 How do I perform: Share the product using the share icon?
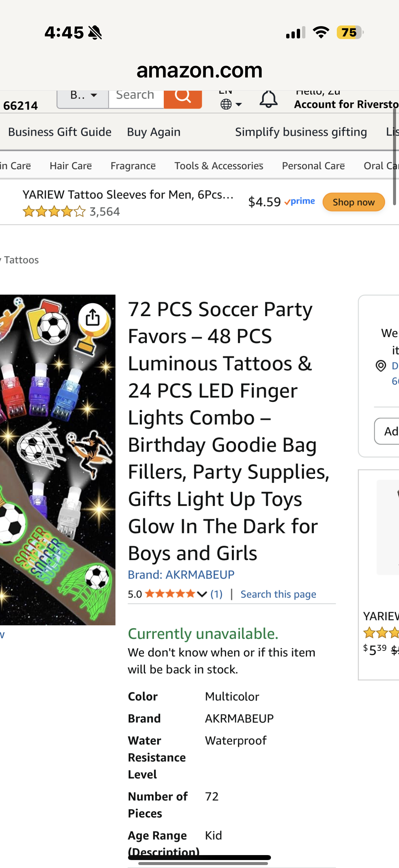93,317
